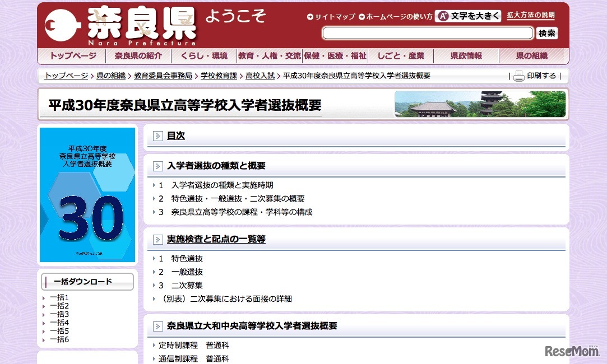Open the トップページ navigation tab

coord(73,55)
